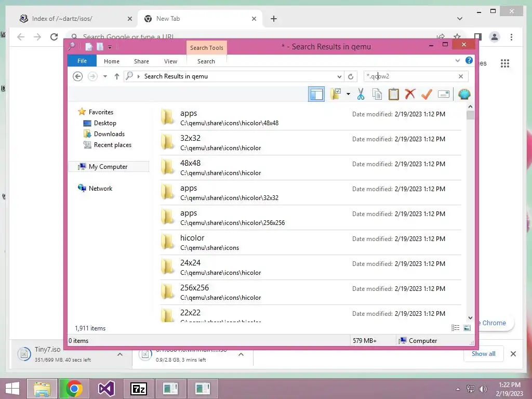Expand the address bar history dropdown
The width and height of the screenshot is (532, 399).
click(x=339, y=77)
